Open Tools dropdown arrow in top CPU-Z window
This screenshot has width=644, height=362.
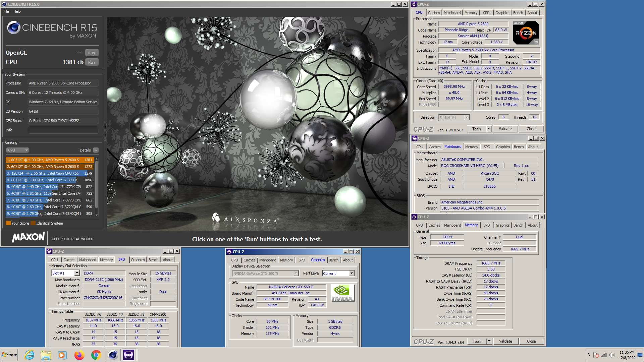(x=489, y=129)
